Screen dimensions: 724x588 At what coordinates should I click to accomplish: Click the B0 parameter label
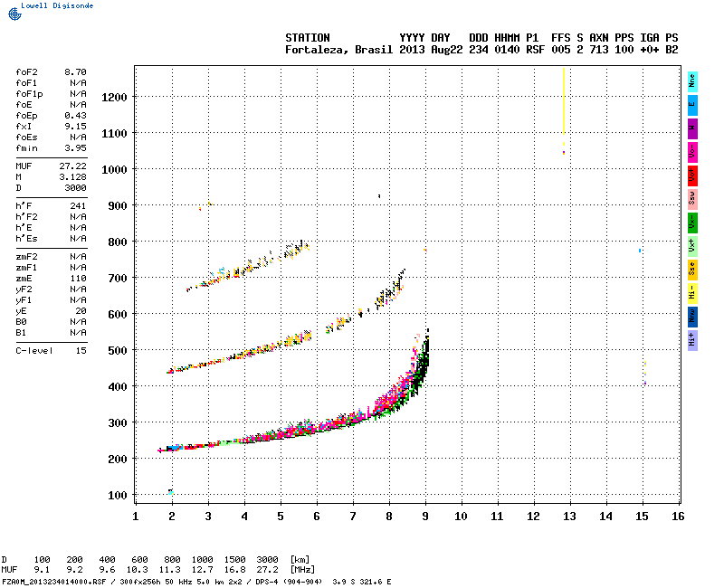21,322
